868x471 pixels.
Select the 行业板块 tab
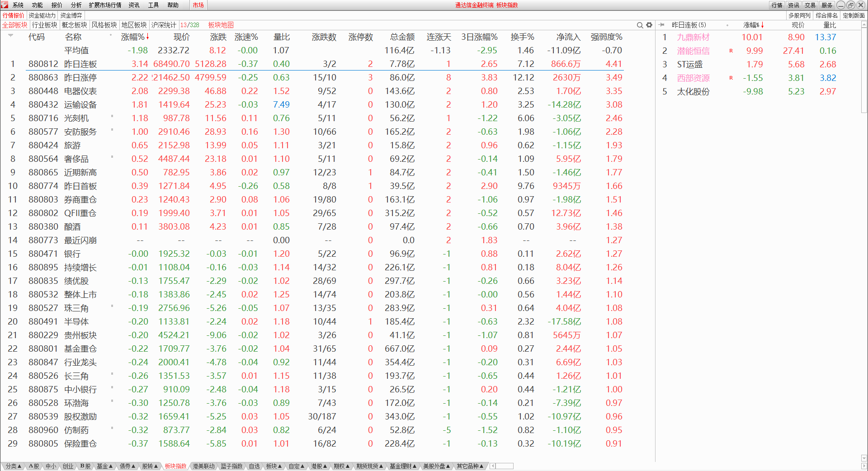[45, 25]
